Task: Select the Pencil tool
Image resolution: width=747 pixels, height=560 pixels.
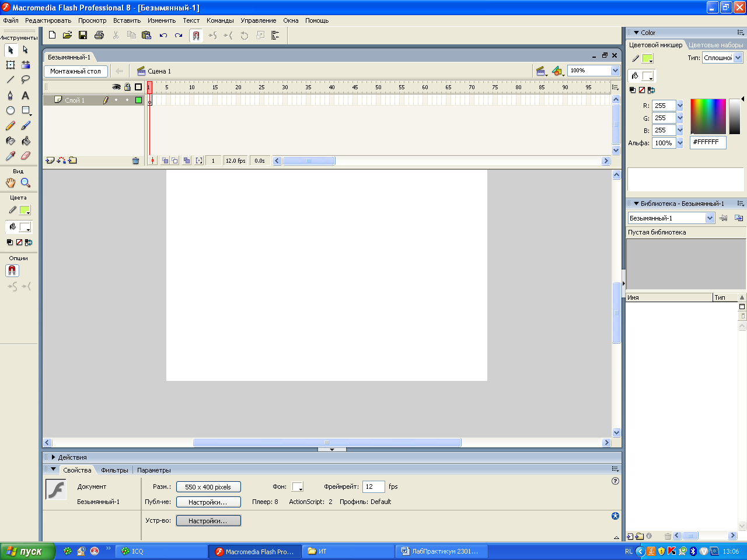Action: coord(11,125)
